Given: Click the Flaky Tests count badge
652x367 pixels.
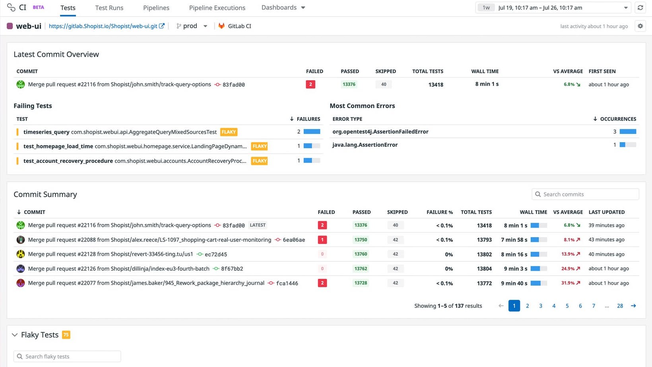Looking at the screenshot, I should point(66,335).
